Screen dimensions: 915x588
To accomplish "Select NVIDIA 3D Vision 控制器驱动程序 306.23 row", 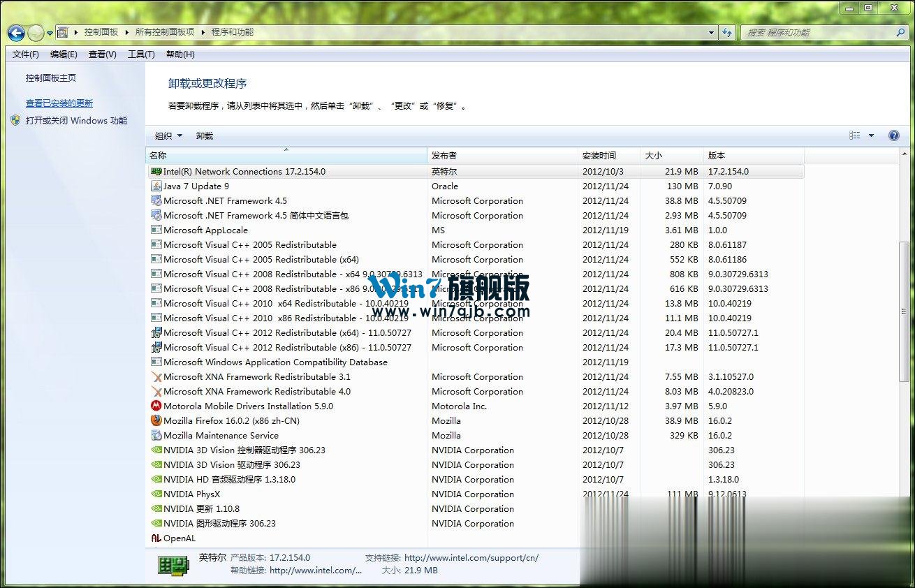I will tap(475, 450).
